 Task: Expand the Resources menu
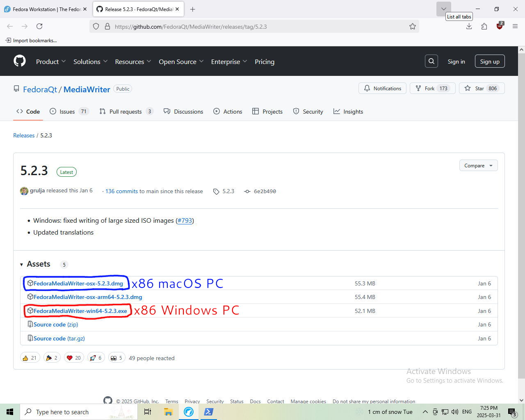click(133, 62)
